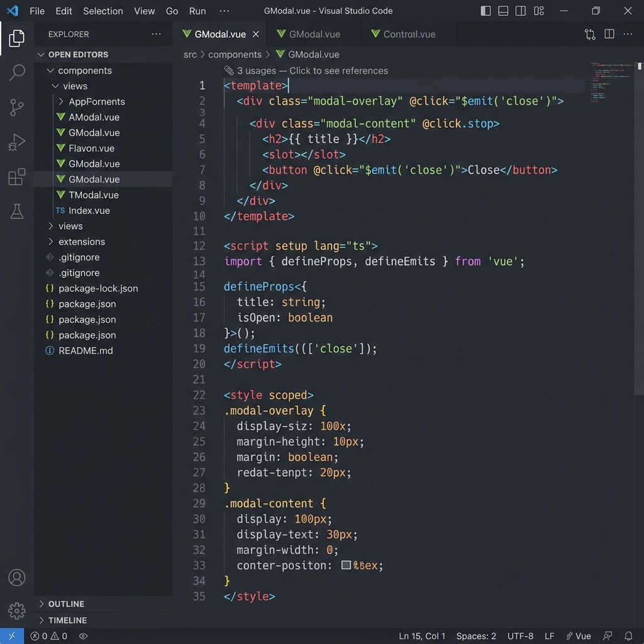Open Flavon.vue in the explorer
Image resolution: width=644 pixels, height=644 pixels.
pyautogui.click(x=91, y=148)
